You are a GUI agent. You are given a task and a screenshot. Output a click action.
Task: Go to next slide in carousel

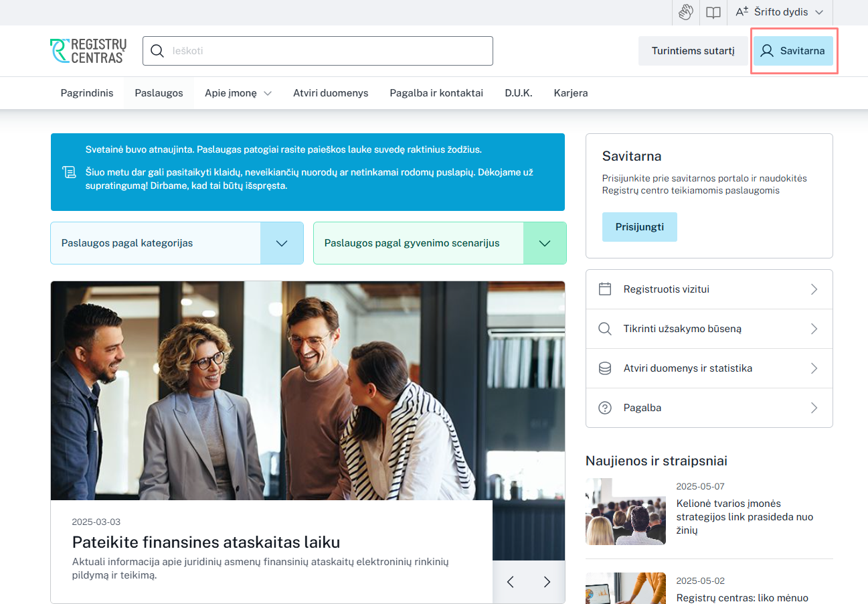tap(547, 582)
